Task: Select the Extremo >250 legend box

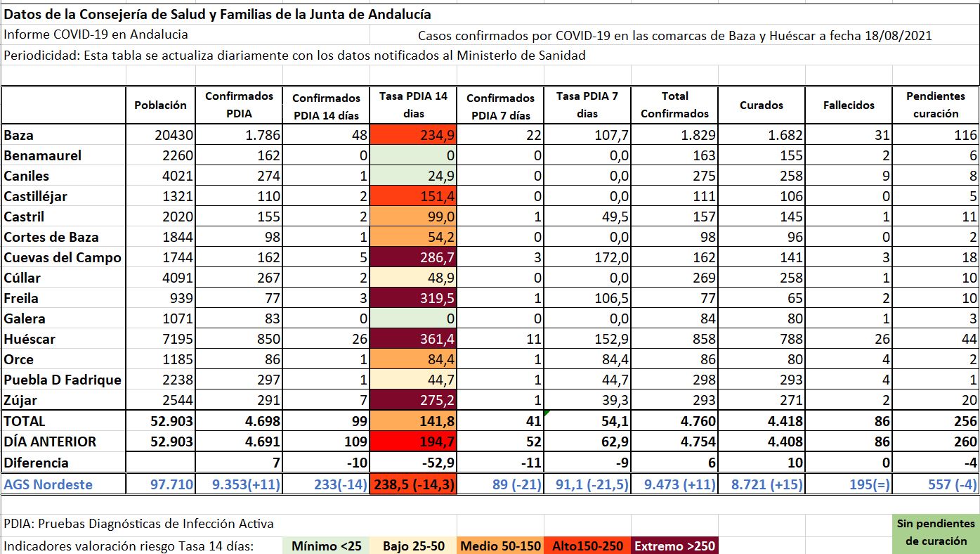Action: pyautogui.click(x=674, y=546)
